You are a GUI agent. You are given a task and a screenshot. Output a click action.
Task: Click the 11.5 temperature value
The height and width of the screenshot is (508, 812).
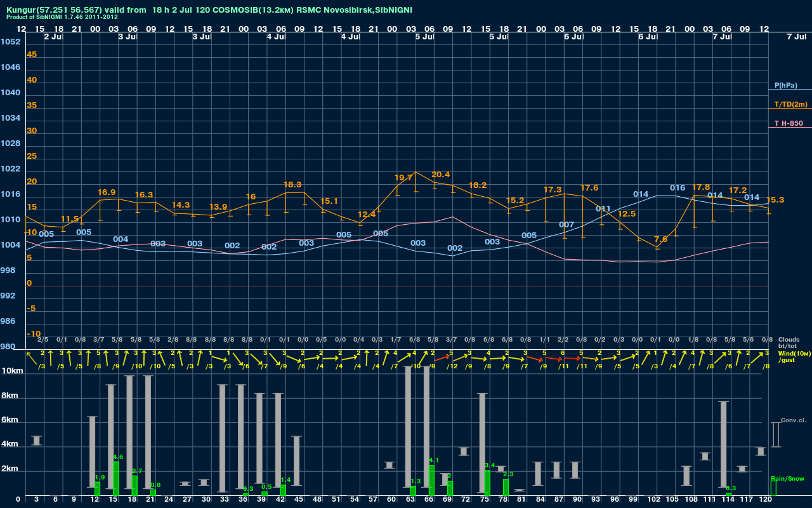coord(70,219)
